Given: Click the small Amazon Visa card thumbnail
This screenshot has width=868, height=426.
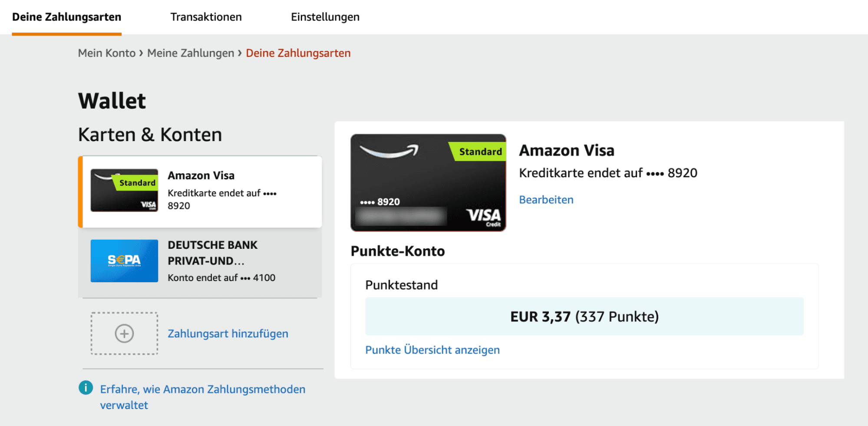Looking at the screenshot, I should [x=124, y=190].
